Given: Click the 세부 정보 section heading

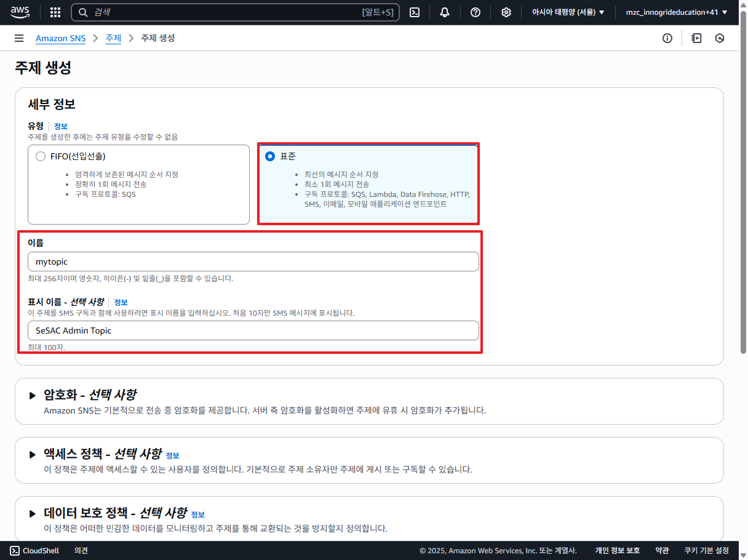Looking at the screenshot, I should point(52,104).
